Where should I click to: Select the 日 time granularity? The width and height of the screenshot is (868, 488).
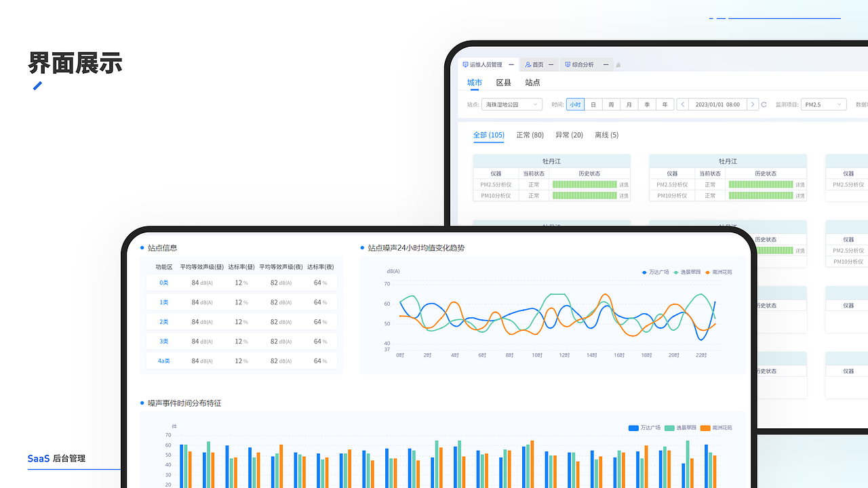[593, 104]
